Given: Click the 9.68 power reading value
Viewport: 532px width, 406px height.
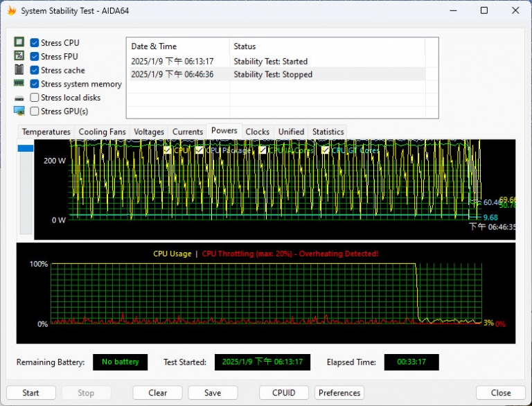Looking at the screenshot, I should pos(490,218).
